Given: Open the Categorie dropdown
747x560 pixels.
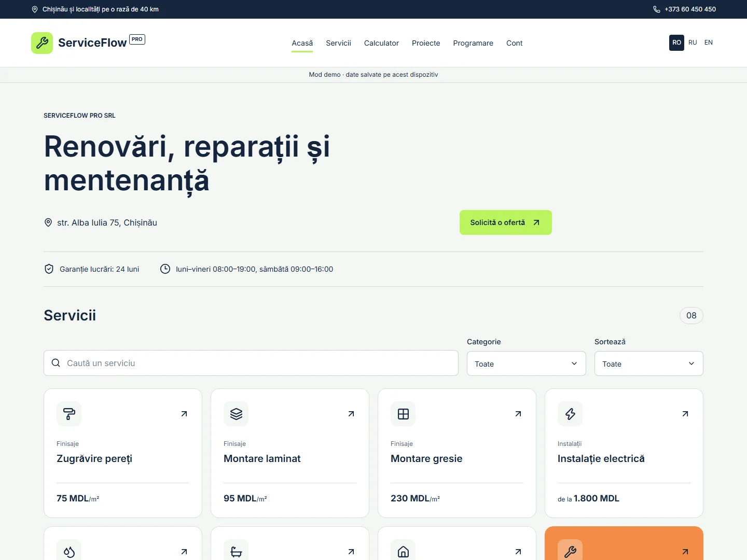Looking at the screenshot, I should pos(527,363).
